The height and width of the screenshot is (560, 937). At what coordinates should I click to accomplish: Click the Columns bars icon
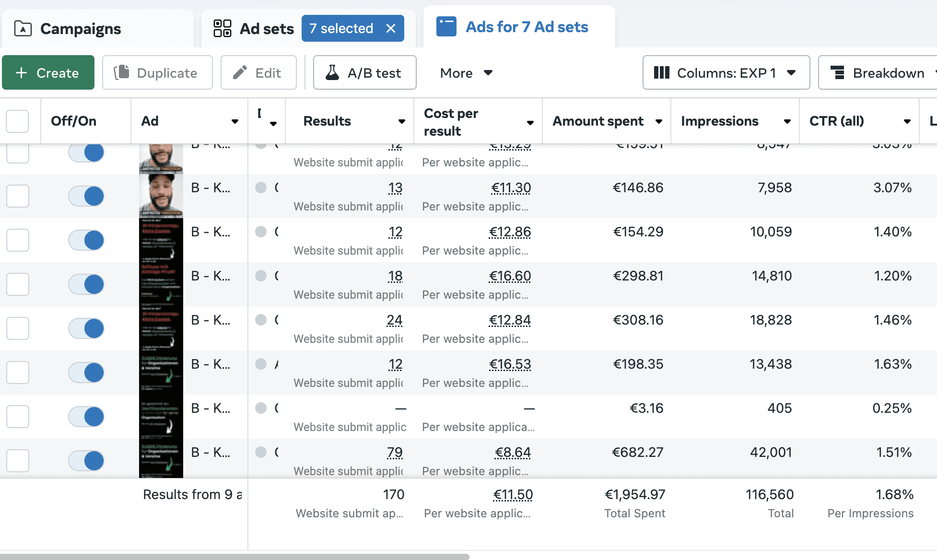[662, 73]
